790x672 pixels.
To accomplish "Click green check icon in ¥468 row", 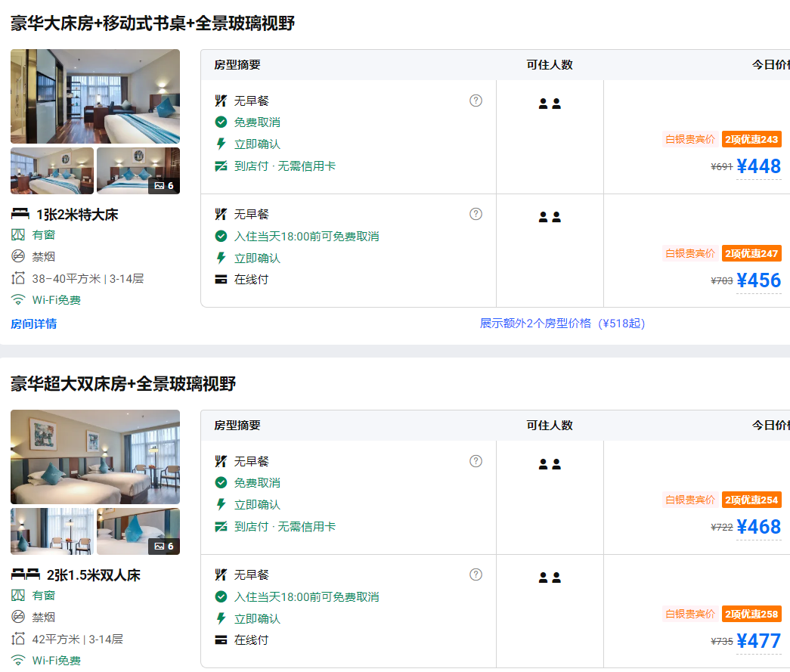I will [221, 482].
